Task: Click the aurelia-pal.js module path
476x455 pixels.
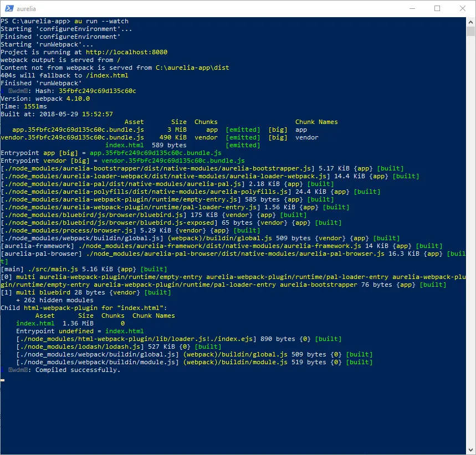Action: click(x=122, y=184)
